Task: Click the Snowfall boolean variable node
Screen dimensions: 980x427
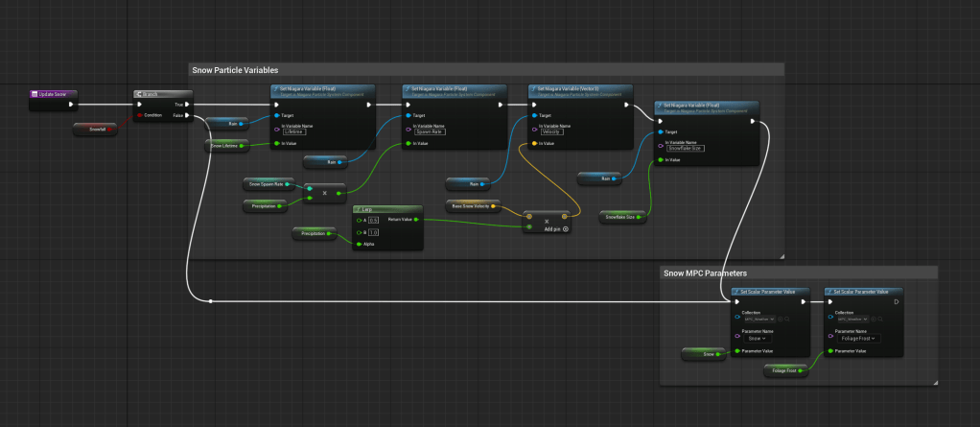Action: pyautogui.click(x=96, y=129)
